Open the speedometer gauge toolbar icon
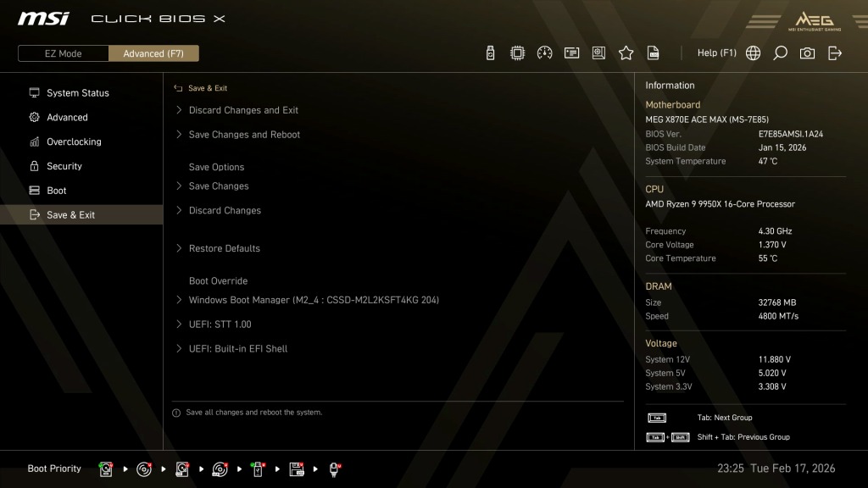The width and height of the screenshot is (868, 488). pos(544,53)
